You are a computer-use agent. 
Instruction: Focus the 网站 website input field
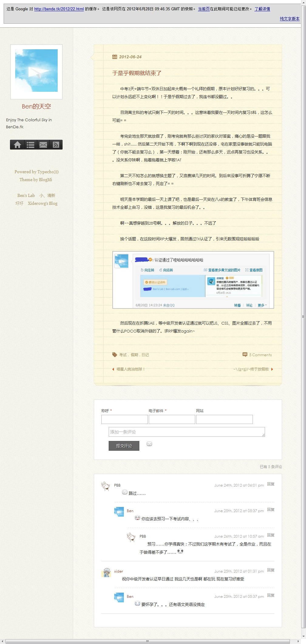(x=224, y=419)
